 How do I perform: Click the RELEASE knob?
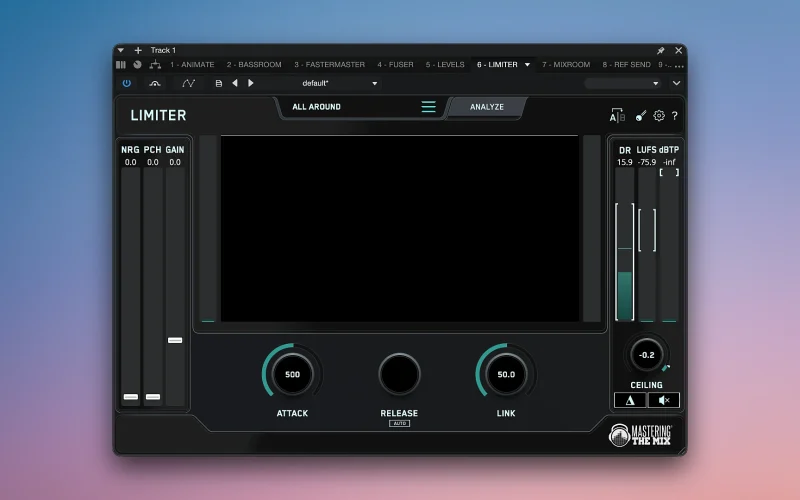click(399, 374)
